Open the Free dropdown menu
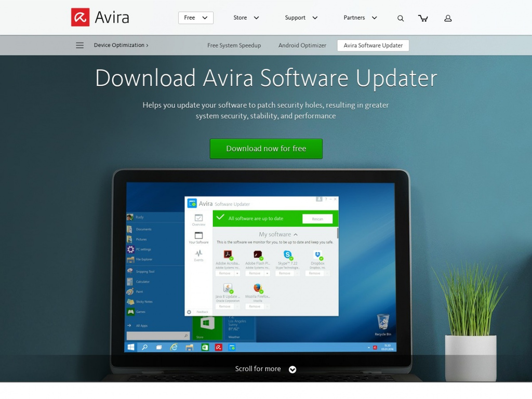The image size is (532, 399). (196, 18)
